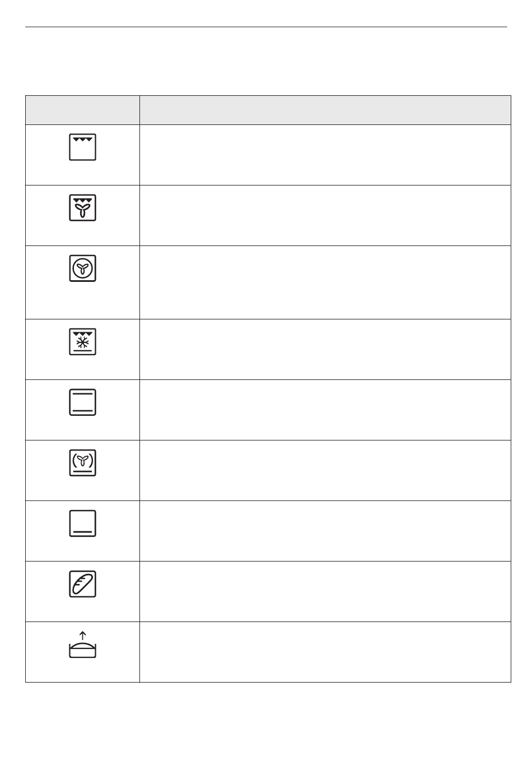Choose the bread baking function icon
Image resolution: width=532 pixels, height=770 pixels.
tap(82, 584)
